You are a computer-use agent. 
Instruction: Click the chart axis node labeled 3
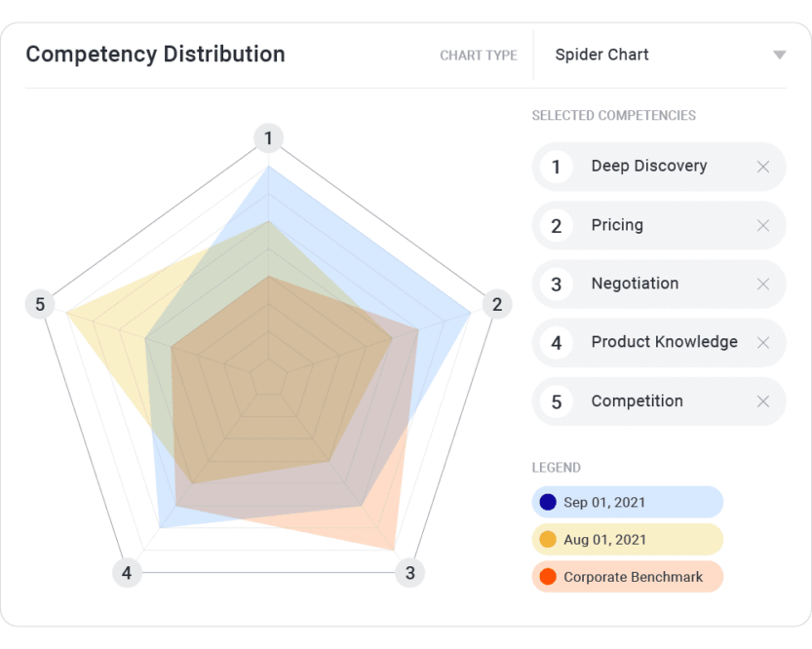(x=409, y=573)
